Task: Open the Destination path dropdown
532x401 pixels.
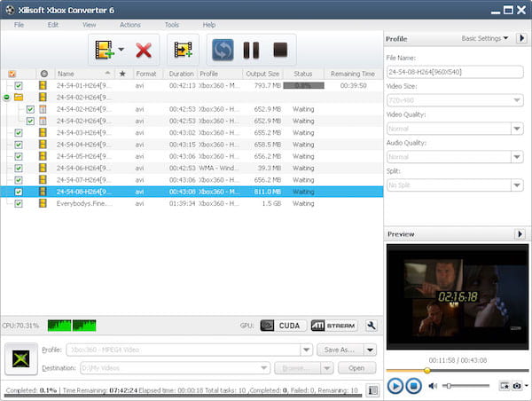Action: (x=263, y=368)
